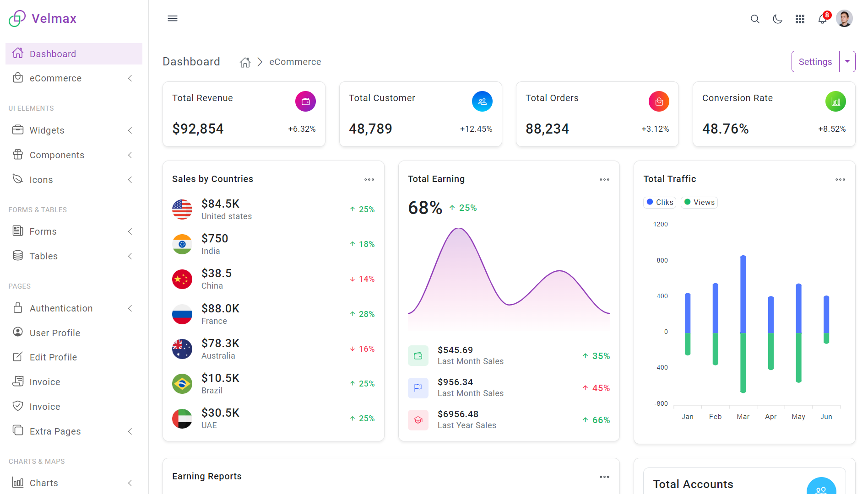Click the Conversion Rate chart icon

tap(835, 102)
